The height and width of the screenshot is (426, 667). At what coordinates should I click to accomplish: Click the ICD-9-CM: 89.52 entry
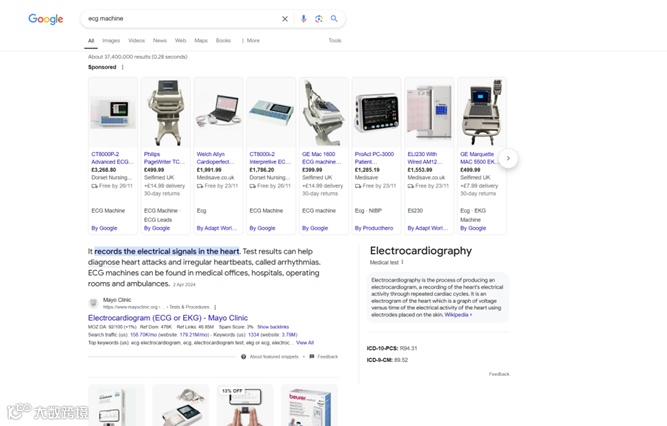(387, 360)
